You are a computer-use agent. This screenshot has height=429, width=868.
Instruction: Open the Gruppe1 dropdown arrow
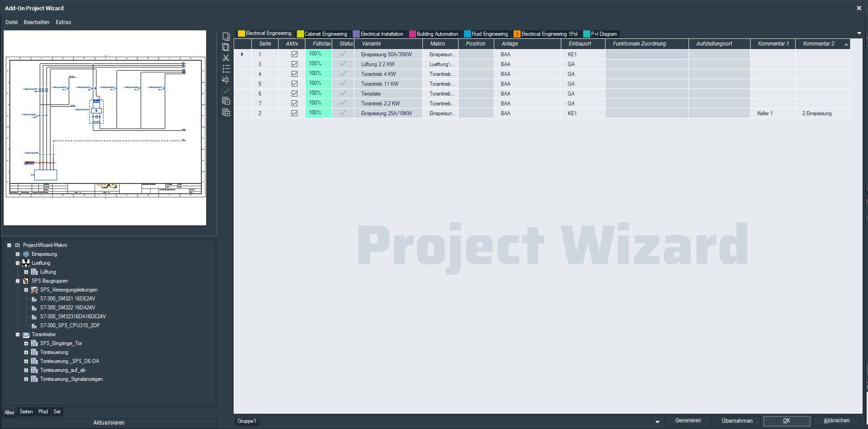[x=657, y=421]
